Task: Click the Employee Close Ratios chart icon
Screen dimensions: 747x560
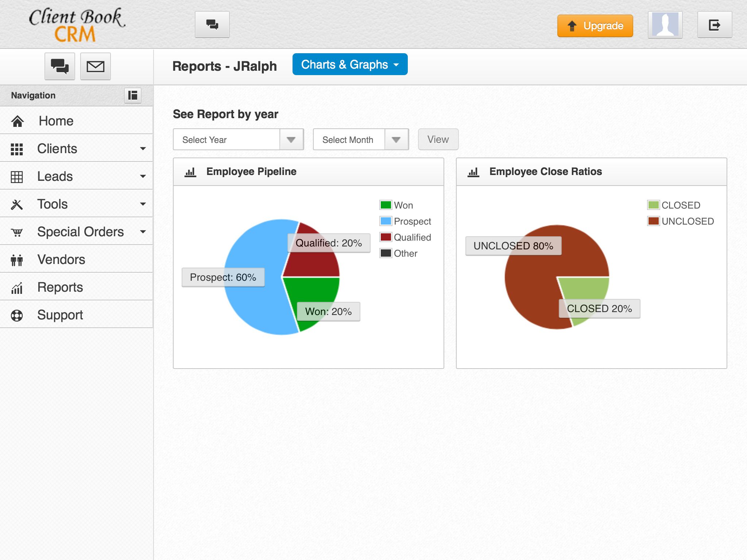Action: point(473,172)
